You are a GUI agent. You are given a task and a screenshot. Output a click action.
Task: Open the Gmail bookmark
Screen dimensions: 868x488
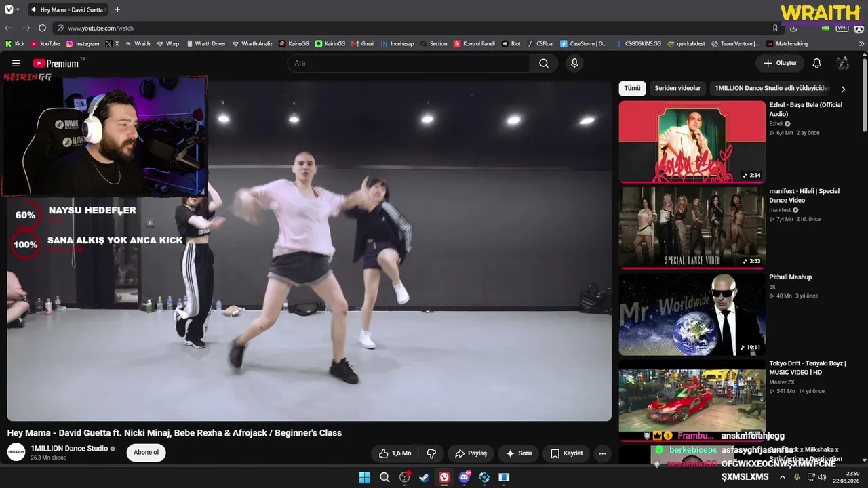[363, 44]
